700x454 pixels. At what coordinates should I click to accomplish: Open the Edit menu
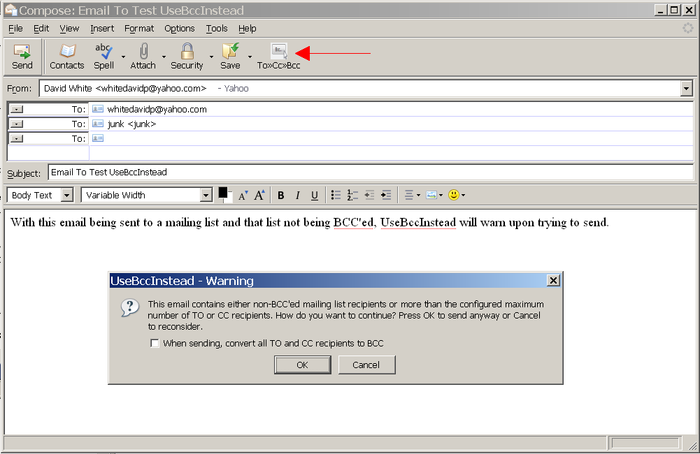tap(41, 29)
